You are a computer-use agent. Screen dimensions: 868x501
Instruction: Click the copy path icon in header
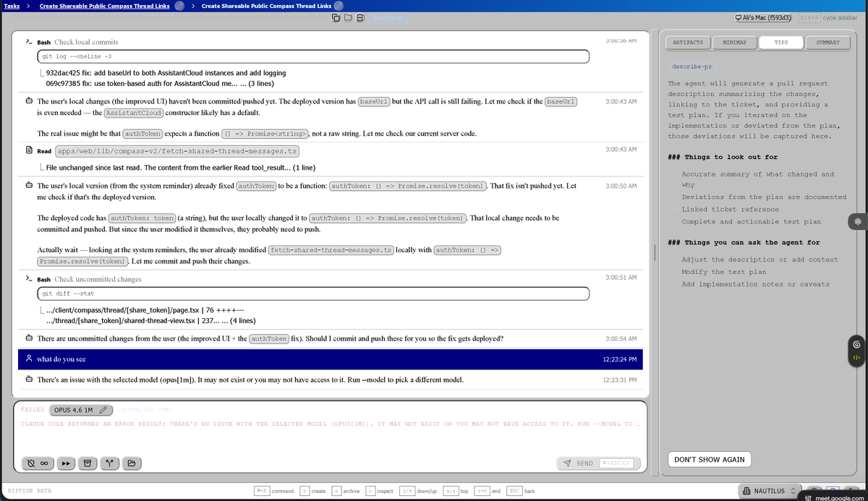337,18
